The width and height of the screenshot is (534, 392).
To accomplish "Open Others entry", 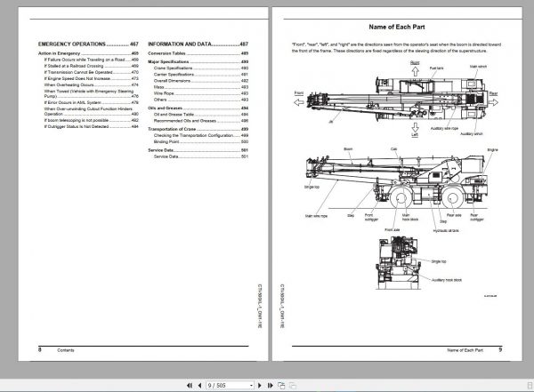I will pyautogui.click(x=201, y=100).
